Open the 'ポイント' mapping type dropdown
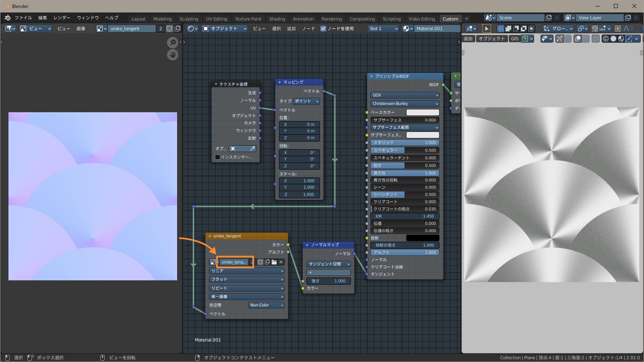Screen dimensions: 644x362 (306, 101)
